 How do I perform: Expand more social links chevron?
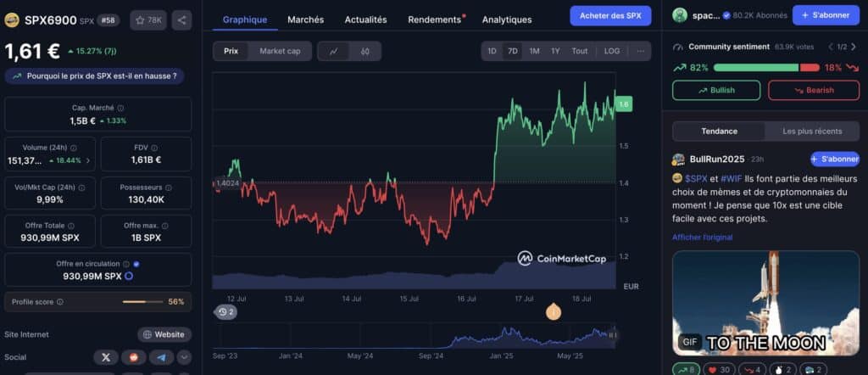coord(184,357)
